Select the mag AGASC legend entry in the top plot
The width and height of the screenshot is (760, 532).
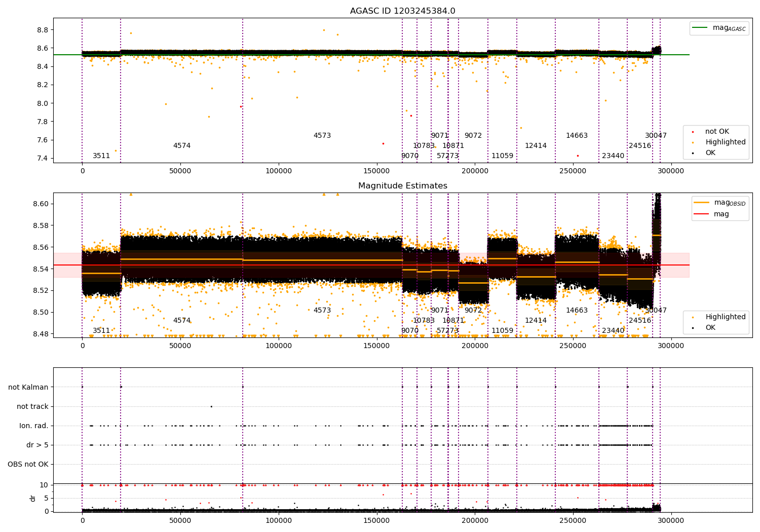tap(719, 28)
